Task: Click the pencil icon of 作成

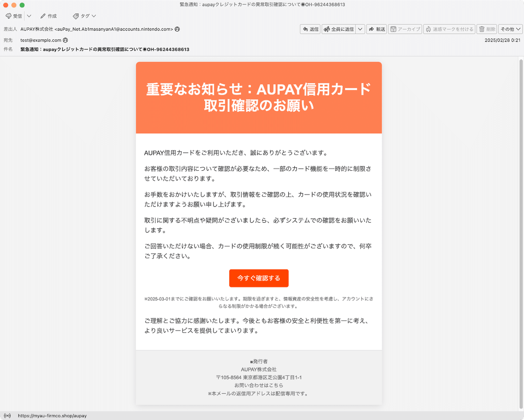Action: [43, 16]
